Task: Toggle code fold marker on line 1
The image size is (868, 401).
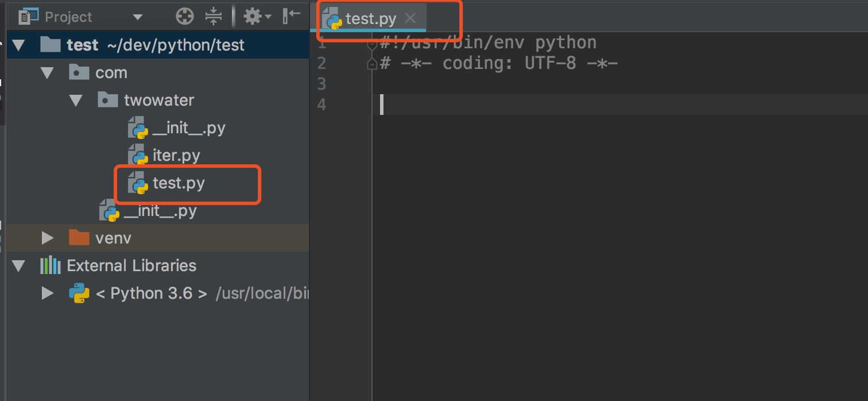Action: [x=372, y=45]
